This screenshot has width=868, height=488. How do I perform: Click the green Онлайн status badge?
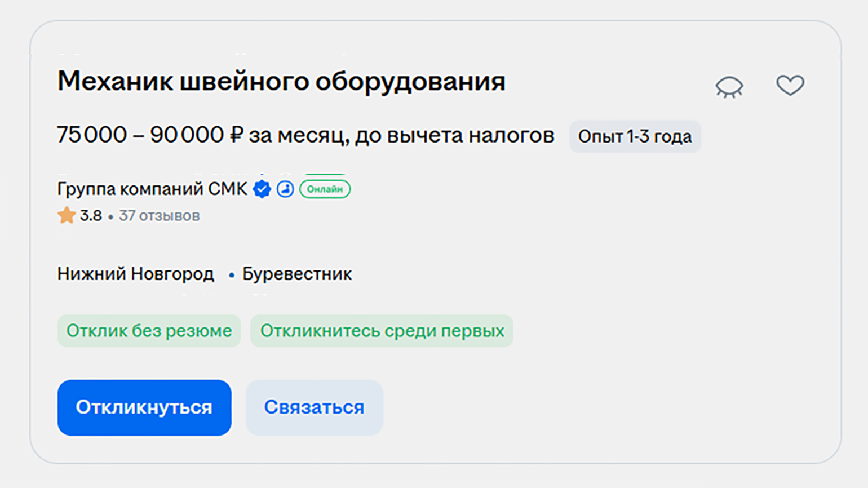tap(325, 189)
